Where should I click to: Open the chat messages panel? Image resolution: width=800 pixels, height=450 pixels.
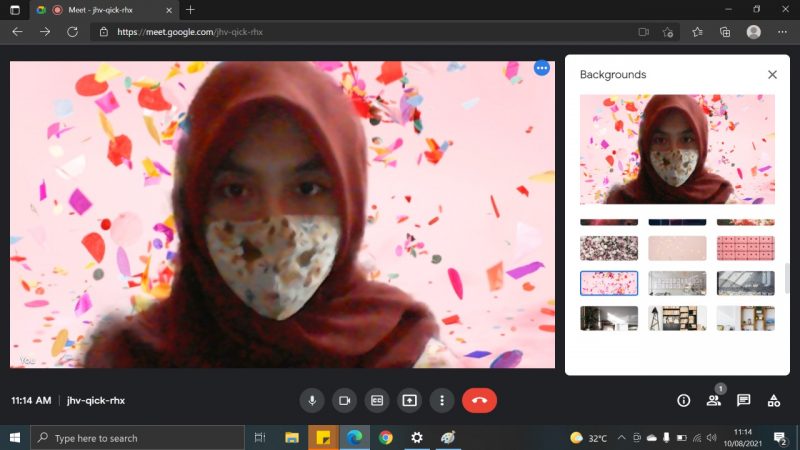pyautogui.click(x=743, y=401)
